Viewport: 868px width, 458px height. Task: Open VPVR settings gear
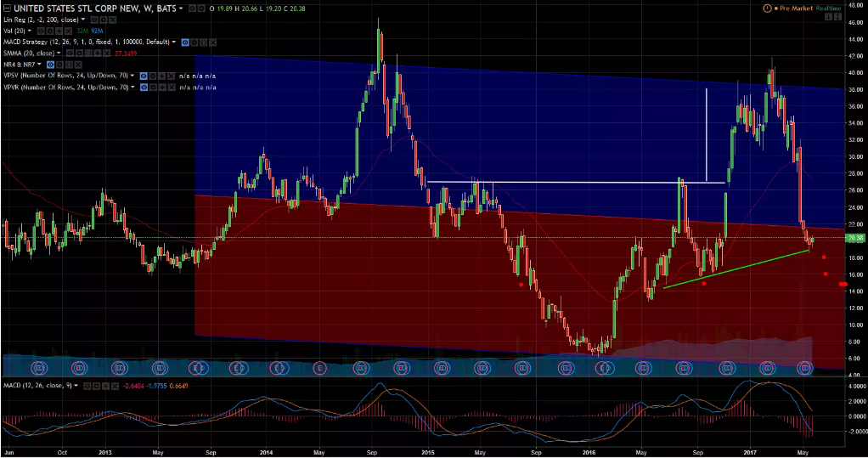click(154, 88)
